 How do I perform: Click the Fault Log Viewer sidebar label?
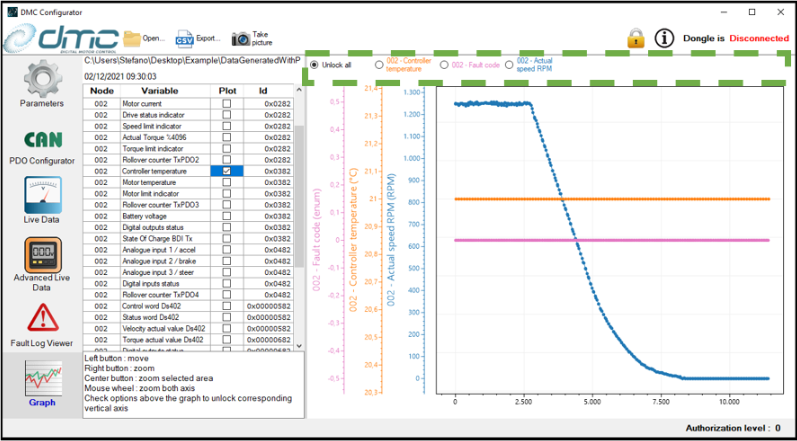[x=42, y=343]
